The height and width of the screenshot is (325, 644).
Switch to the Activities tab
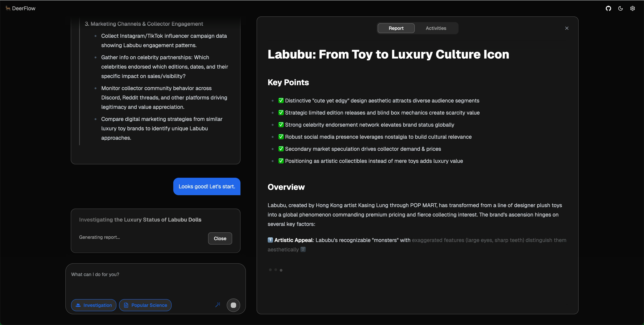(x=436, y=28)
